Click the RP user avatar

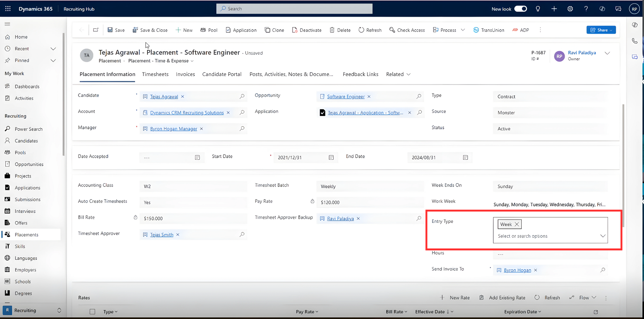tap(634, 9)
